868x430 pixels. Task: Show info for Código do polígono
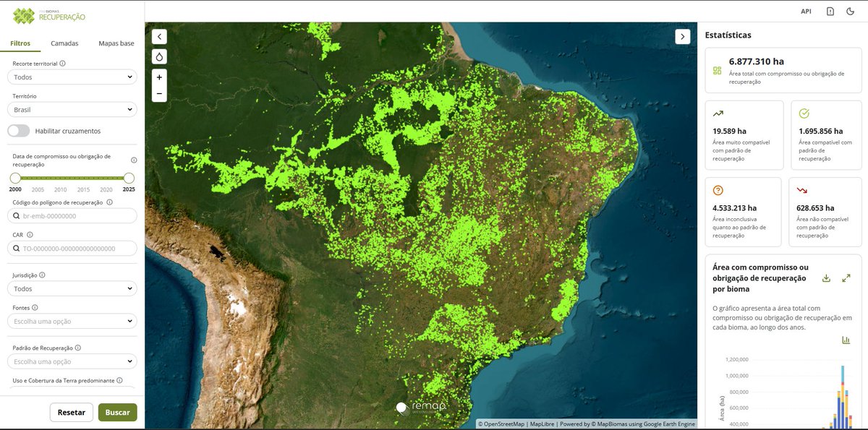[110, 202]
